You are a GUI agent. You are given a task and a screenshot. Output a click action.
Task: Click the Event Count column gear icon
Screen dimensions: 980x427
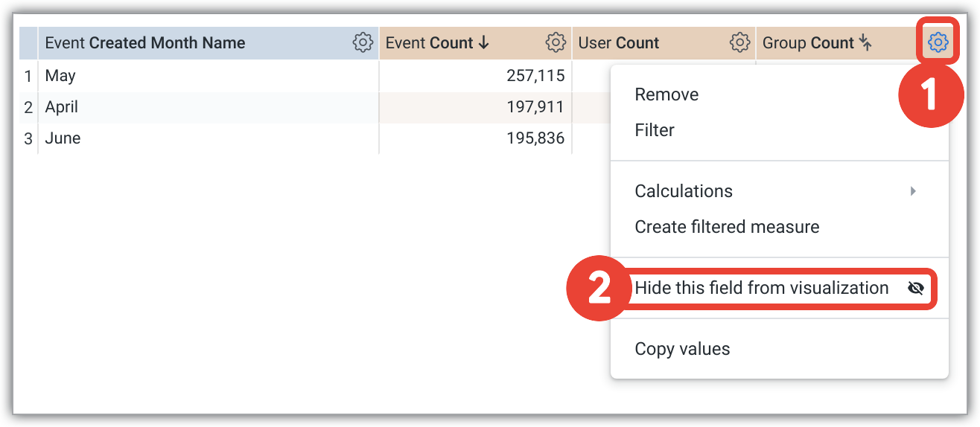556,43
